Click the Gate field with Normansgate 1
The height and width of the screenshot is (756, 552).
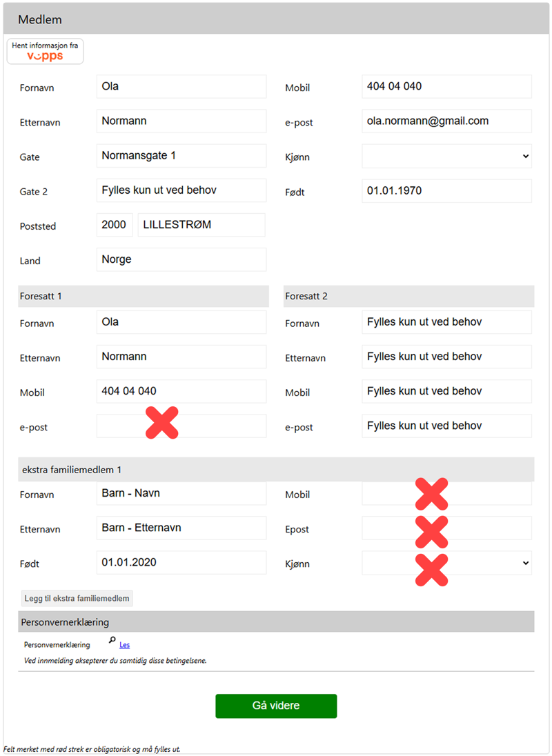click(x=181, y=156)
